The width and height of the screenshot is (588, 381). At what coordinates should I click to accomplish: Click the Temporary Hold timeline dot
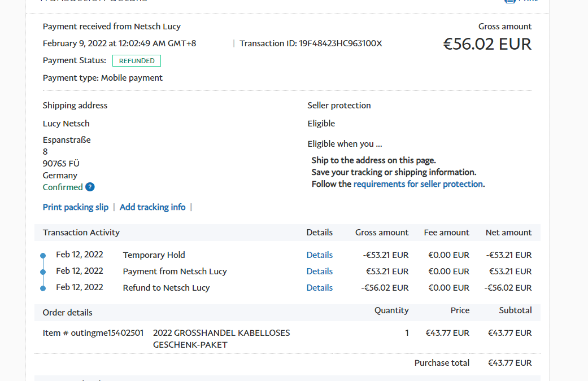click(x=43, y=256)
